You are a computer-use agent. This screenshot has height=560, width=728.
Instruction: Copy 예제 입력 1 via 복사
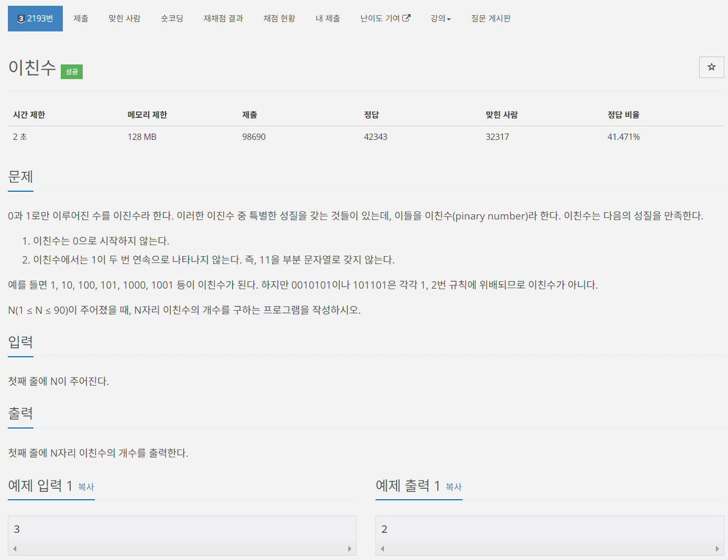click(x=86, y=487)
